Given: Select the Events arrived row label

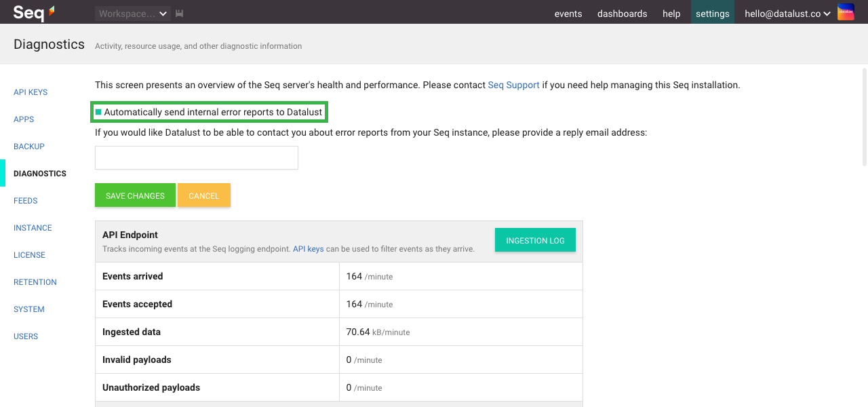Looking at the screenshot, I should coord(133,276).
